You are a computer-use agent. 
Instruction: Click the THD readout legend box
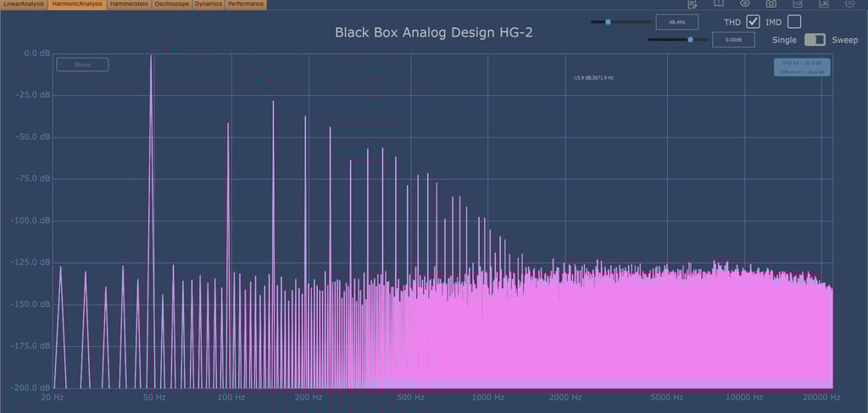click(802, 68)
